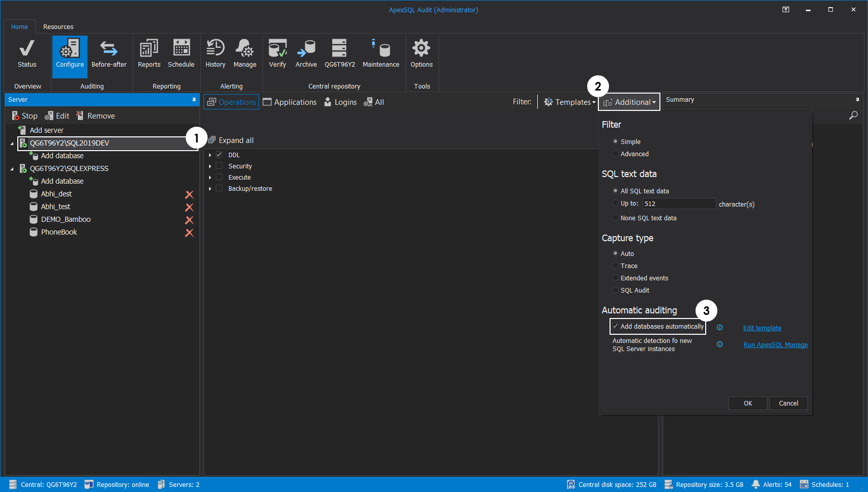Viewport: 868px width, 492px height.
Task: Choose None SQL text data option
Action: [x=615, y=218]
